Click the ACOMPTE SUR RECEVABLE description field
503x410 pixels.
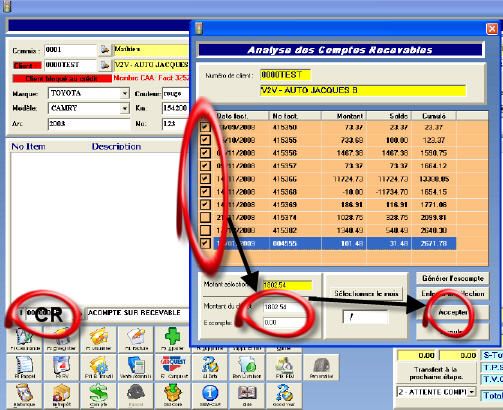pyautogui.click(x=137, y=313)
